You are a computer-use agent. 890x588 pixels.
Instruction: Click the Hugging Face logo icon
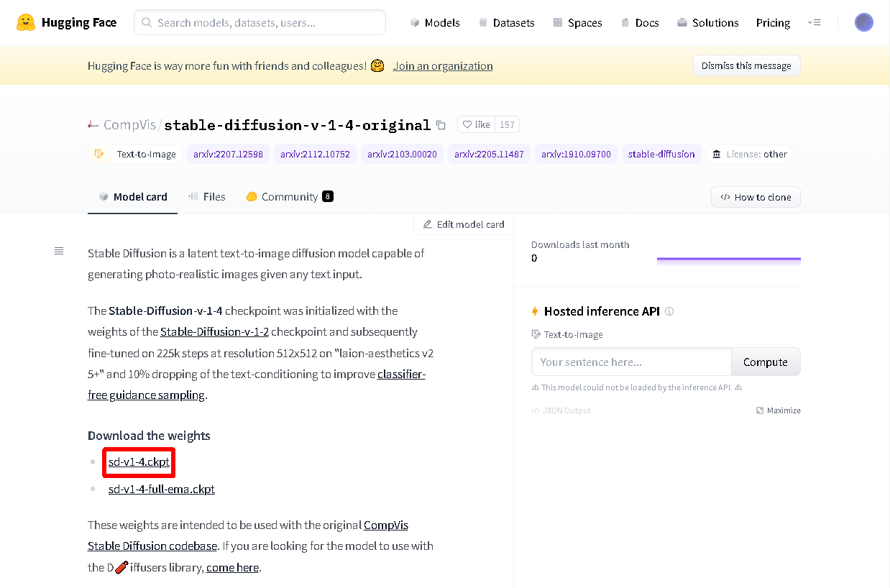tap(26, 23)
